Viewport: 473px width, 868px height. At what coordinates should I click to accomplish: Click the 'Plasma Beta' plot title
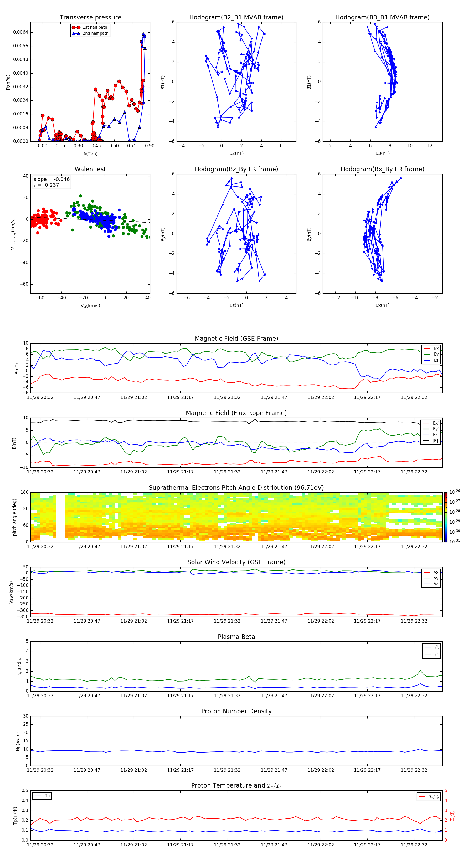click(236, 637)
